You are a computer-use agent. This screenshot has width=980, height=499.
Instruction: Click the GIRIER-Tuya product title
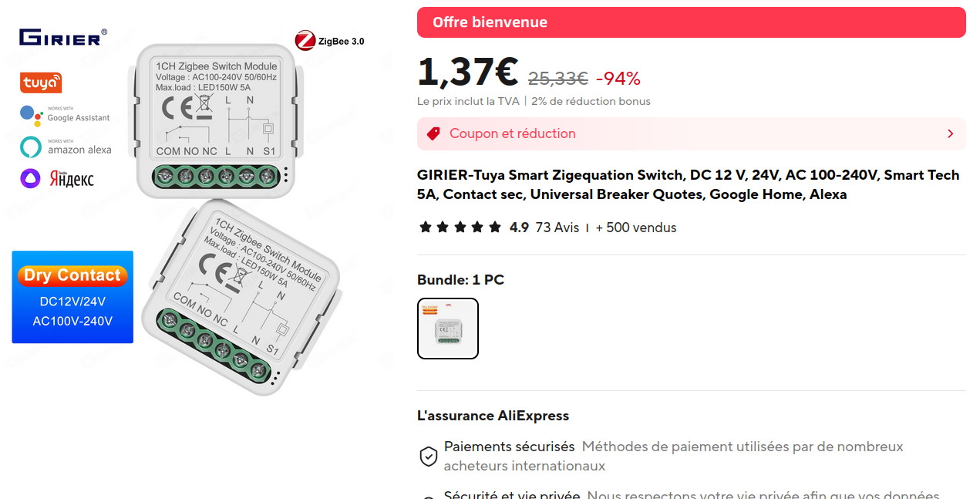pos(689,184)
